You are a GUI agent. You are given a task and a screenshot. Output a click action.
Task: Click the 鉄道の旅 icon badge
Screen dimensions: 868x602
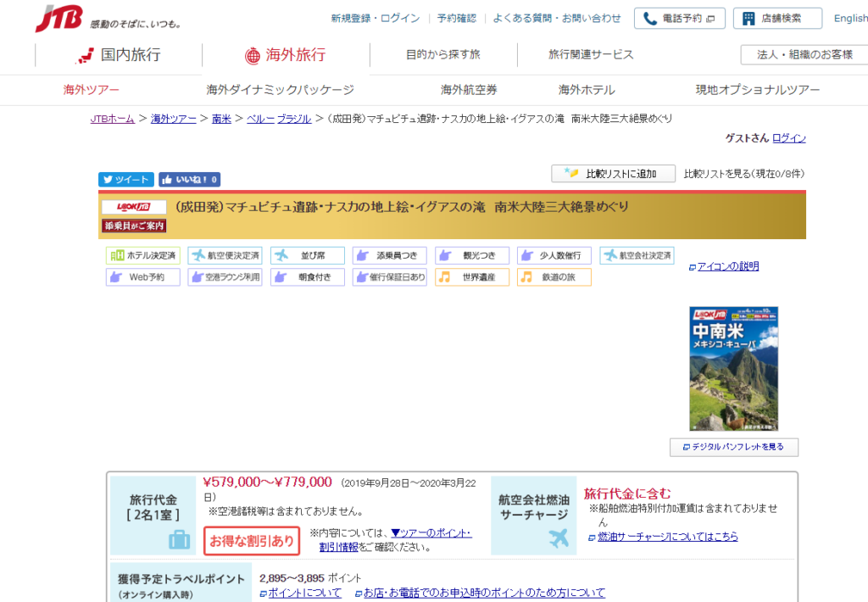coord(554,277)
